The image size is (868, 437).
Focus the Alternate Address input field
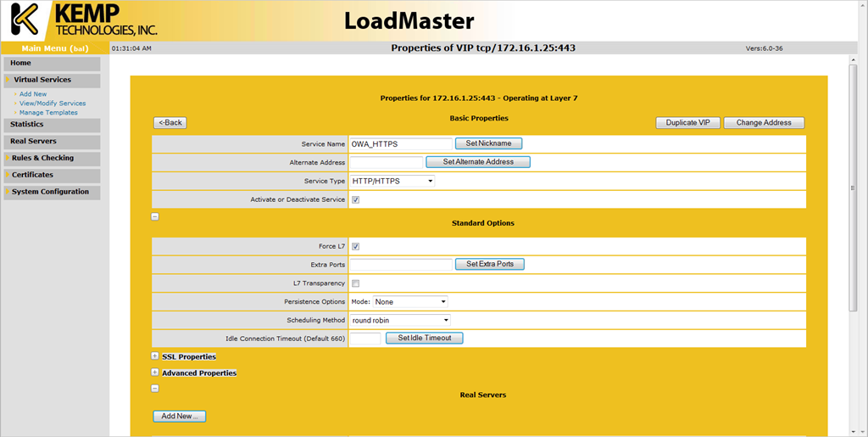click(387, 162)
